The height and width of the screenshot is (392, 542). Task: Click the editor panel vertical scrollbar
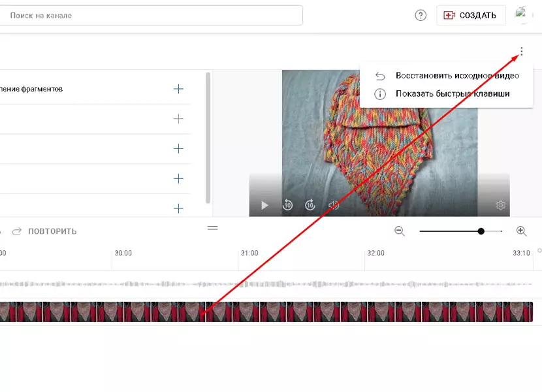[208, 138]
